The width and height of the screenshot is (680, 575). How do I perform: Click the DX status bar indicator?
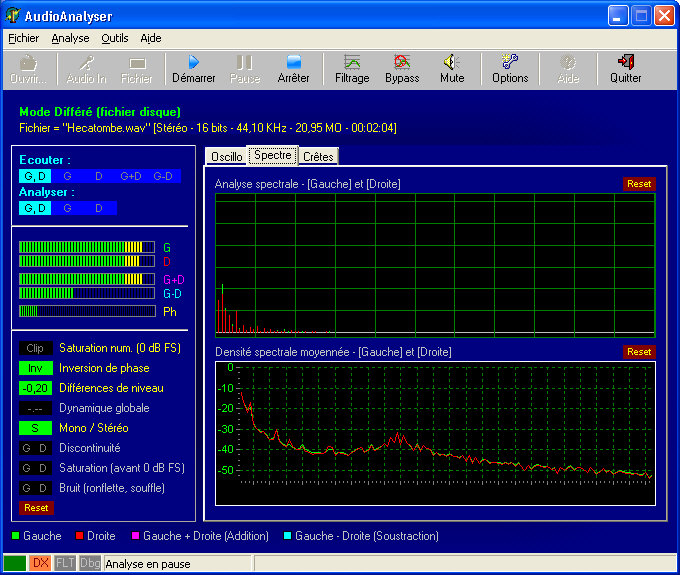point(40,564)
